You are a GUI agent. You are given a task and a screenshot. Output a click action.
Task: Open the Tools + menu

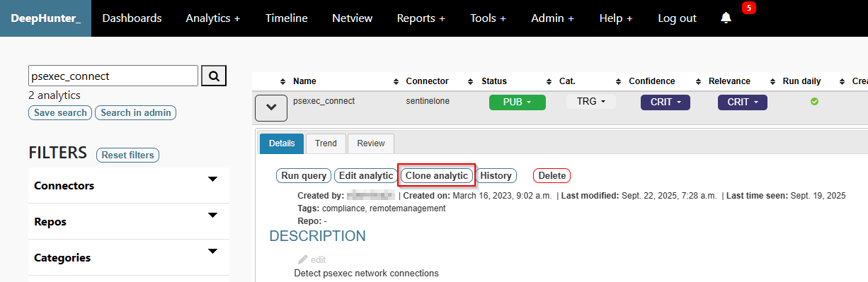point(489,18)
